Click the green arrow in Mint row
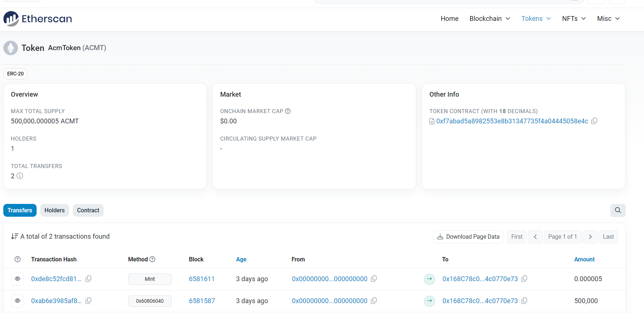Screen dimensions: 644x313 tap(429, 279)
